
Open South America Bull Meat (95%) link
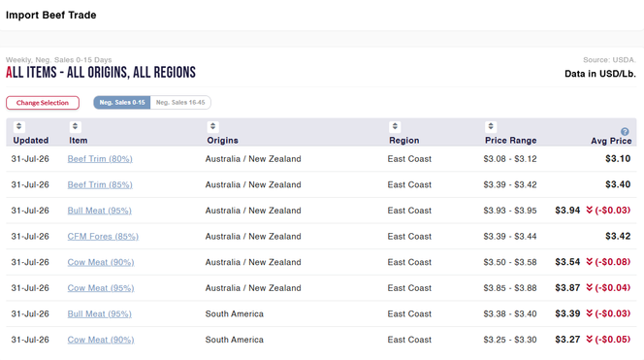[x=99, y=314]
